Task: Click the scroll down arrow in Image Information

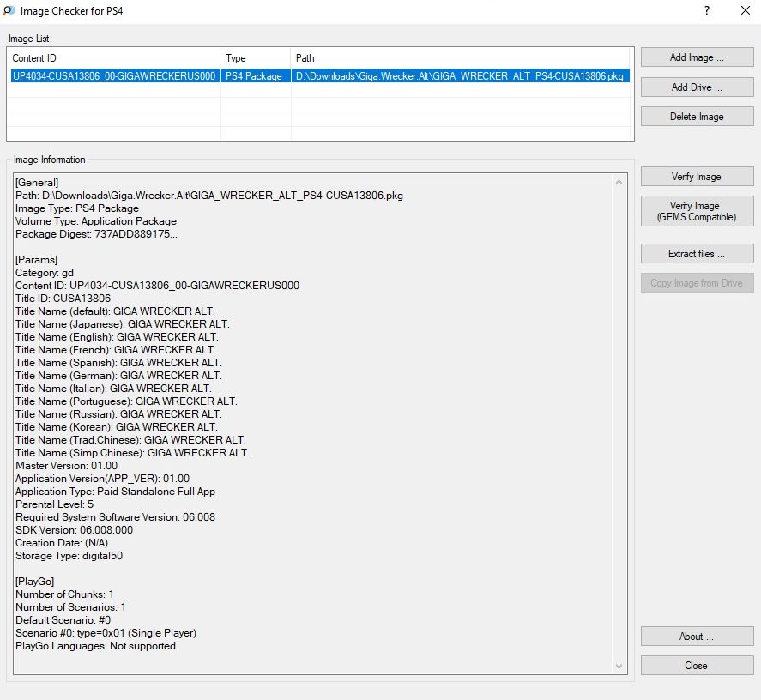Action: (x=619, y=667)
